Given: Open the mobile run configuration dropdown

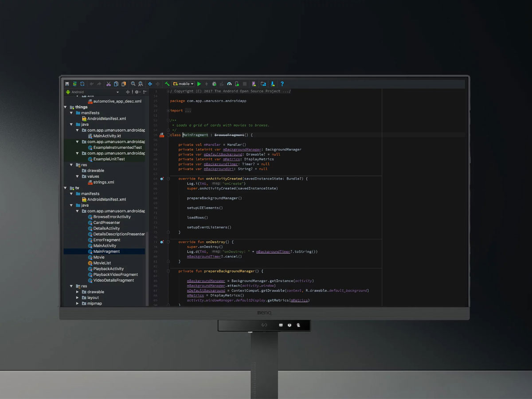Looking at the screenshot, I should 184,84.
